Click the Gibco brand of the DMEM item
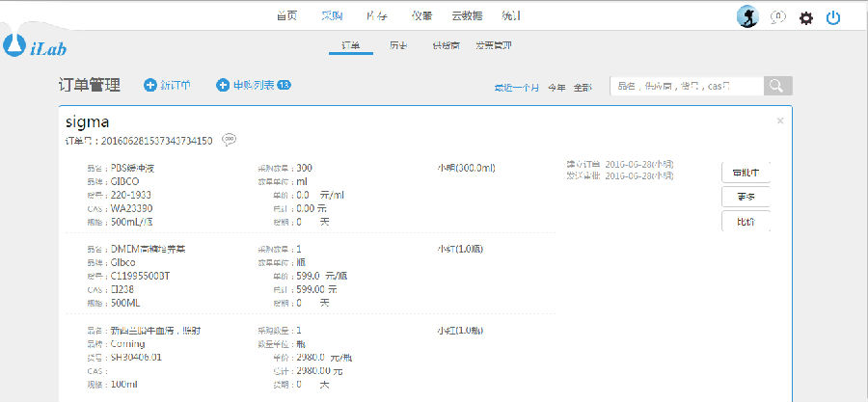The height and width of the screenshot is (402, 868). [x=122, y=262]
